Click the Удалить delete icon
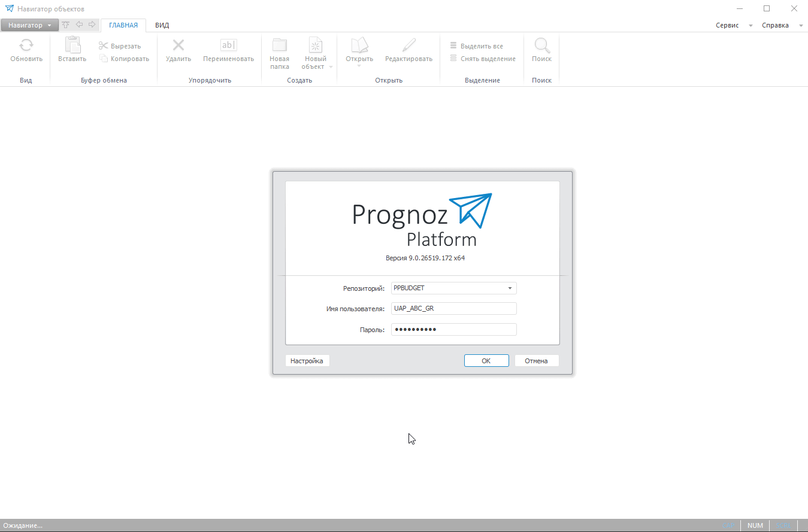This screenshot has height=532, width=808. [178, 45]
